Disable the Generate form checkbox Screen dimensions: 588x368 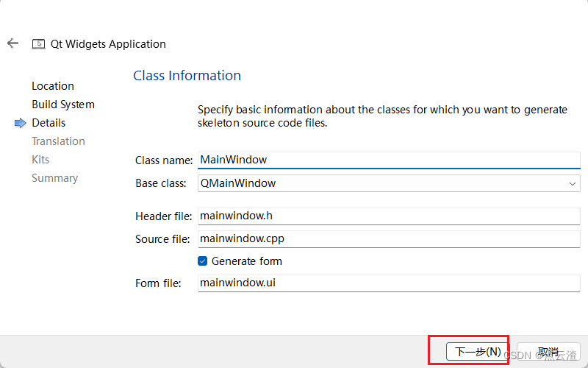click(203, 261)
